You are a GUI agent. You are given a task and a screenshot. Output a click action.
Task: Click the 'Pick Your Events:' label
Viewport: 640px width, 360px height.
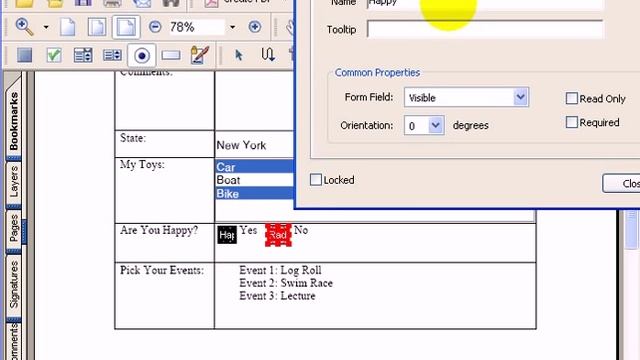pos(162,270)
